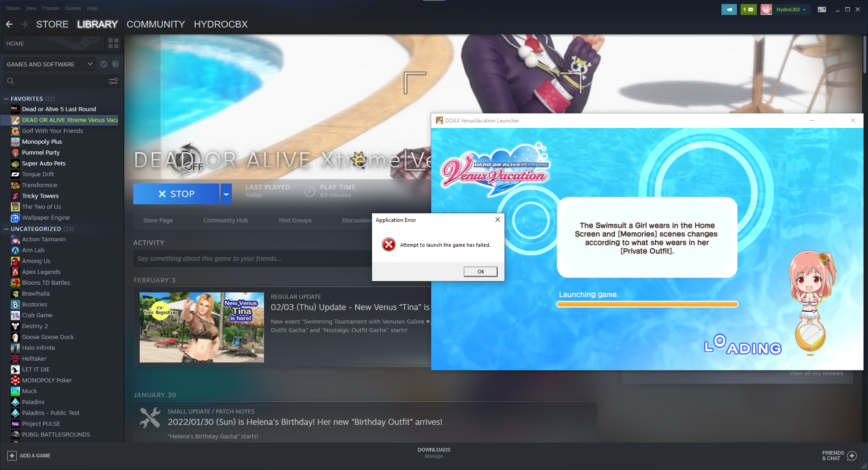Screen dimensions: 868x470
Task: Open the Store Page link
Action: pos(158,221)
